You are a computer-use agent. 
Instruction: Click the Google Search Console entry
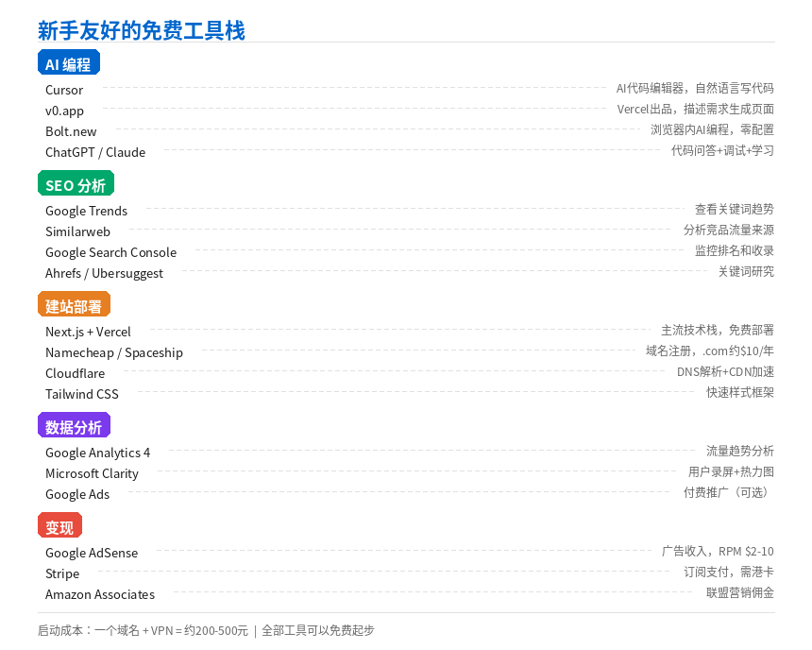tap(110, 252)
